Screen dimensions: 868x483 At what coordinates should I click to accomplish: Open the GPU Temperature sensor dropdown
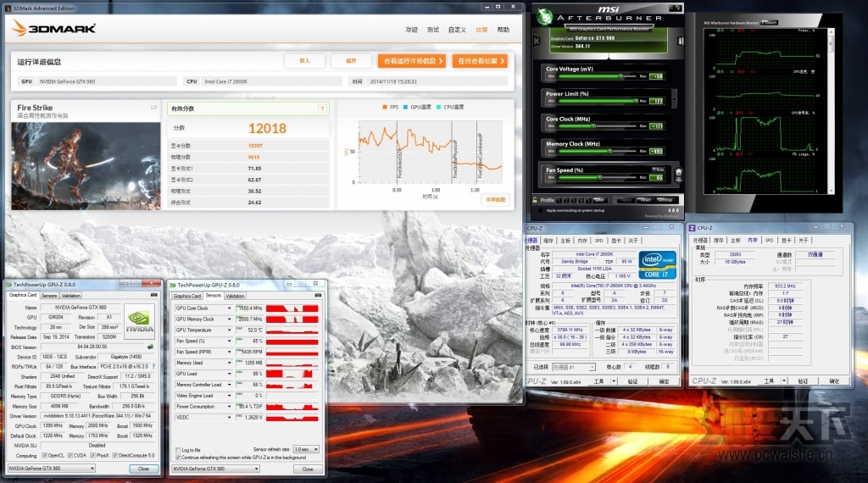[229, 330]
